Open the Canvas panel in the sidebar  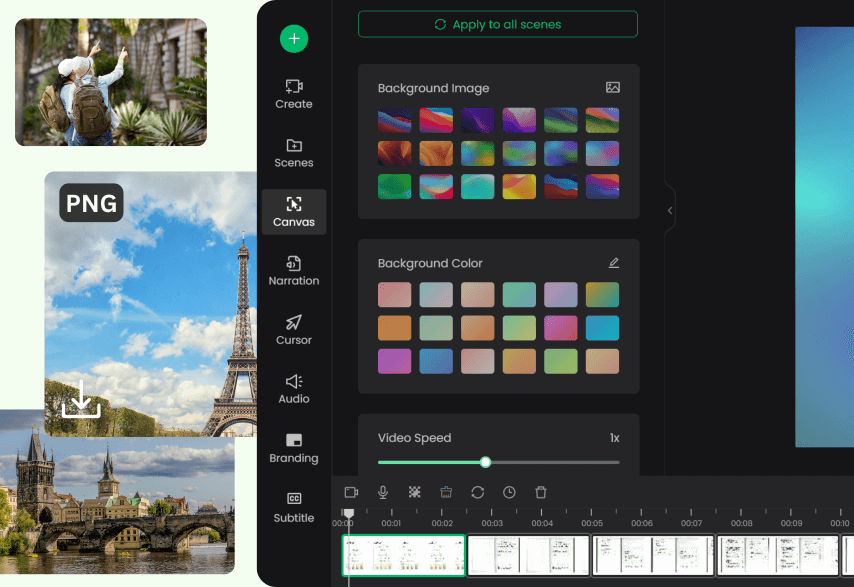[x=293, y=212]
